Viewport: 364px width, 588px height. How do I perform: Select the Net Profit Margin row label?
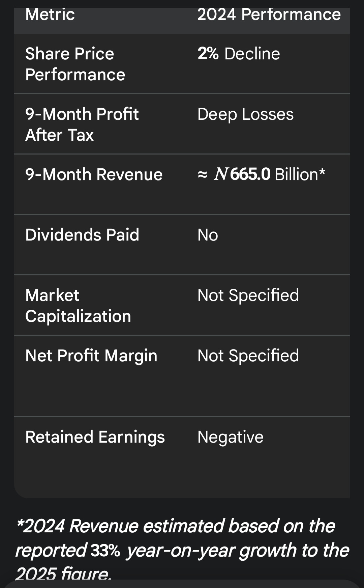(x=91, y=356)
